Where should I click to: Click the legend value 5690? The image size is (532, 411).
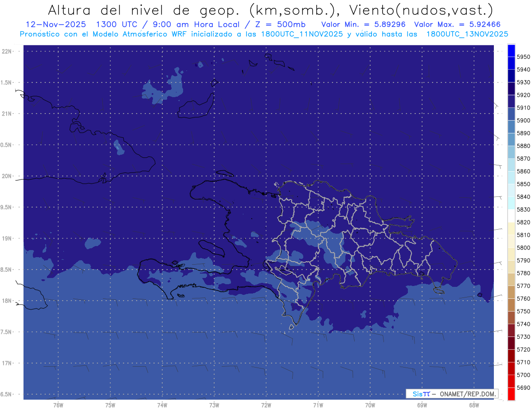coord(524,388)
